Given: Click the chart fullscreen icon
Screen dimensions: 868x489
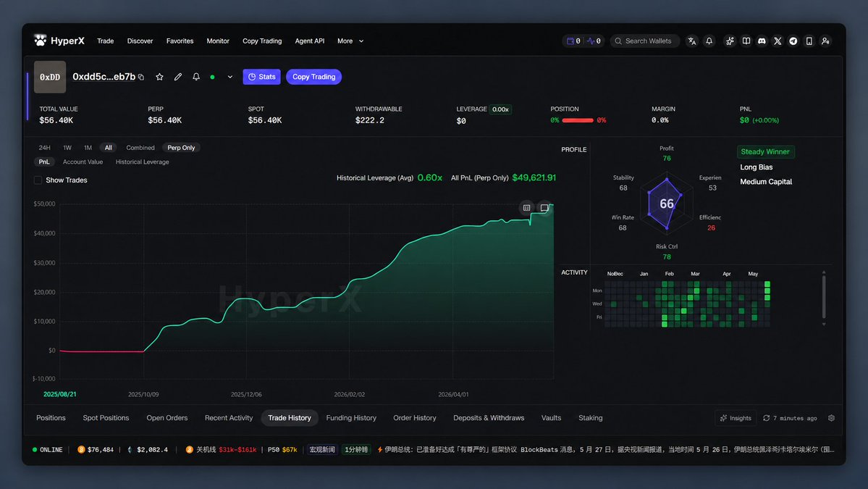Looking at the screenshot, I should (544, 208).
